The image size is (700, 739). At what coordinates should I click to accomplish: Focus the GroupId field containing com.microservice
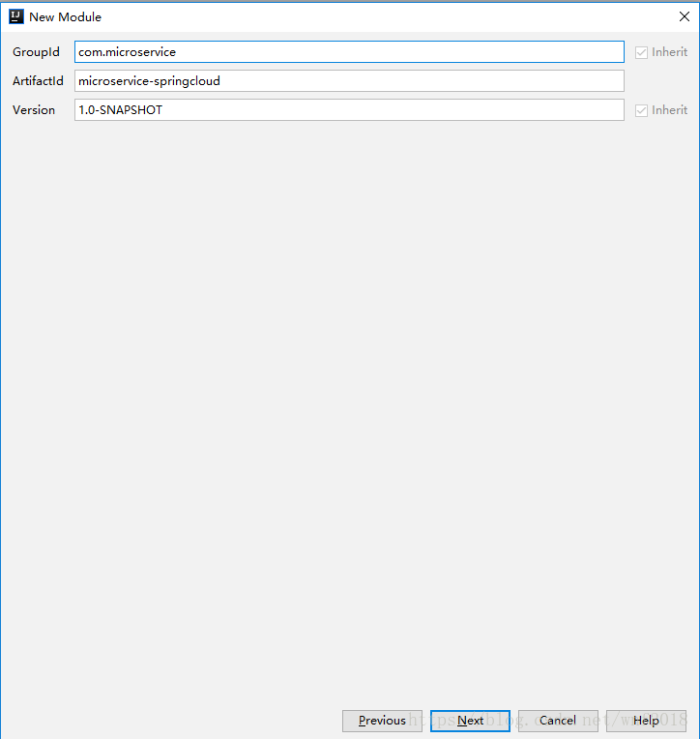349,52
